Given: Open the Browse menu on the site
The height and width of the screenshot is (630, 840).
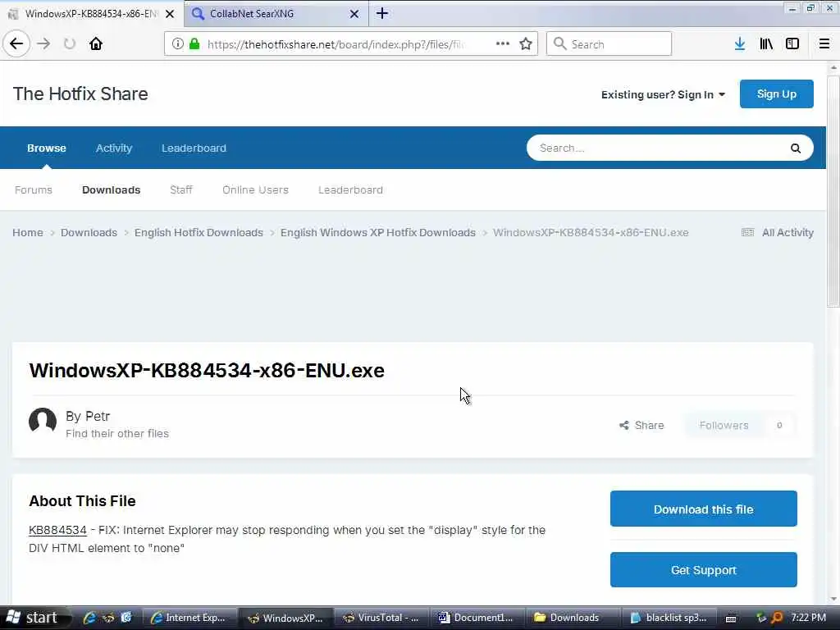Looking at the screenshot, I should [x=47, y=148].
